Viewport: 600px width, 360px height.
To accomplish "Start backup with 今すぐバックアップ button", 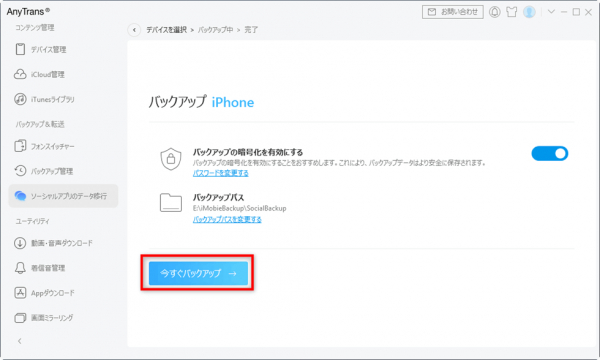I will coord(198,273).
